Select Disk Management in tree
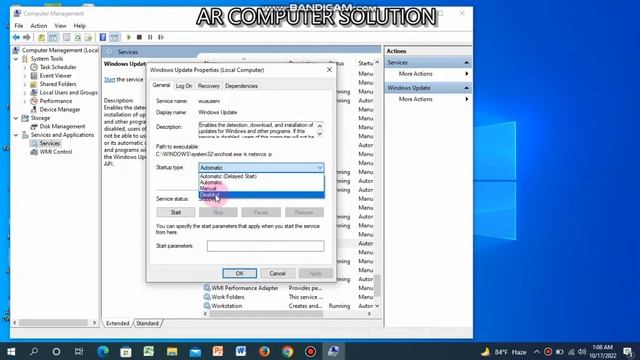 click(62, 127)
